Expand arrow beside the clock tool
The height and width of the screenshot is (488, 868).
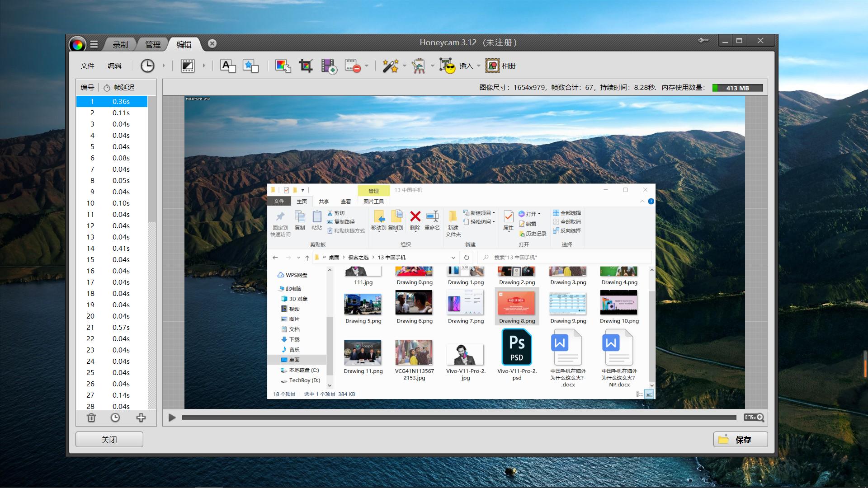point(164,66)
